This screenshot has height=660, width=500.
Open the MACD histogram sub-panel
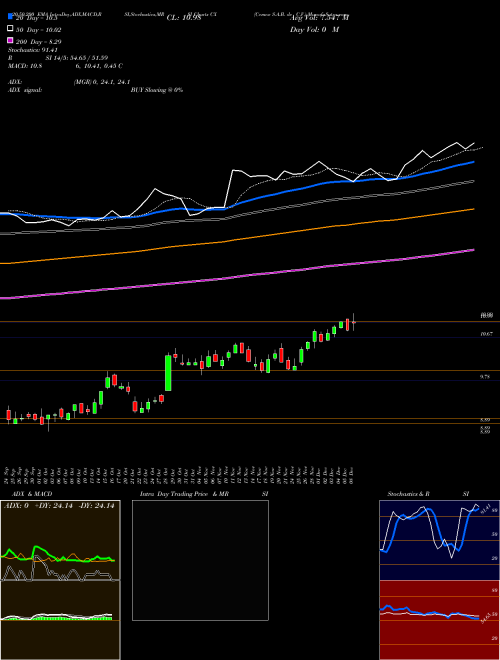pos(60,620)
